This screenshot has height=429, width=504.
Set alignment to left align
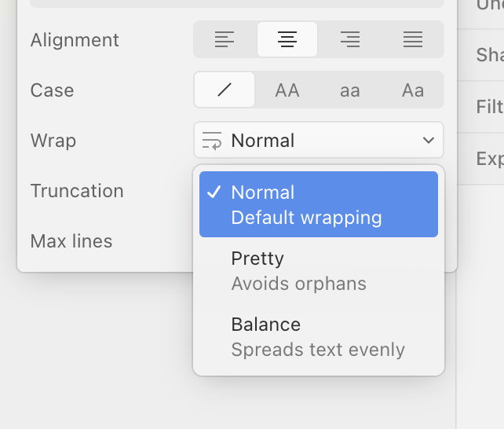[x=225, y=39]
